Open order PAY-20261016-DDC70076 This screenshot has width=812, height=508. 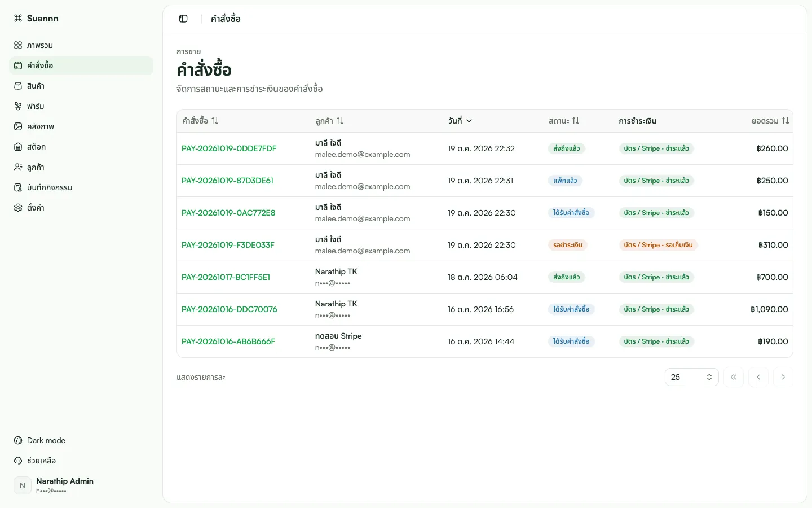(x=230, y=309)
